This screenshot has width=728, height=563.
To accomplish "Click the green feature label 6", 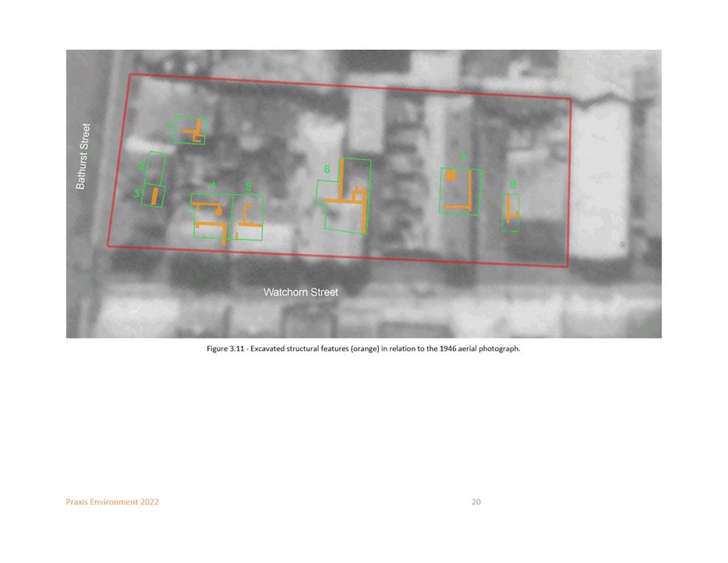I will coord(327,169).
